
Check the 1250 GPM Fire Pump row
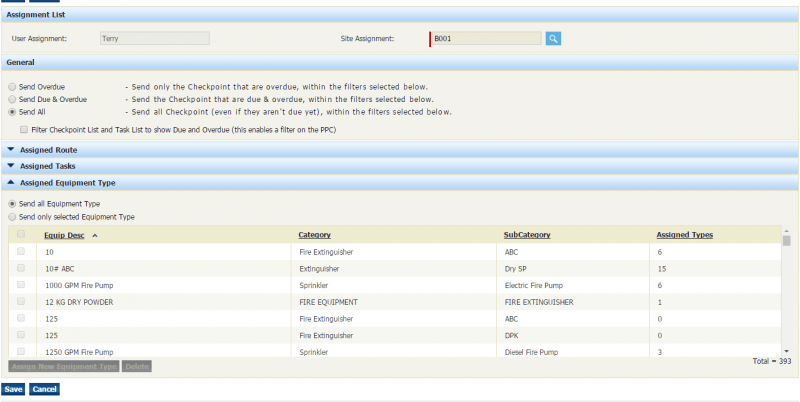pyautogui.click(x=21, y=351)
